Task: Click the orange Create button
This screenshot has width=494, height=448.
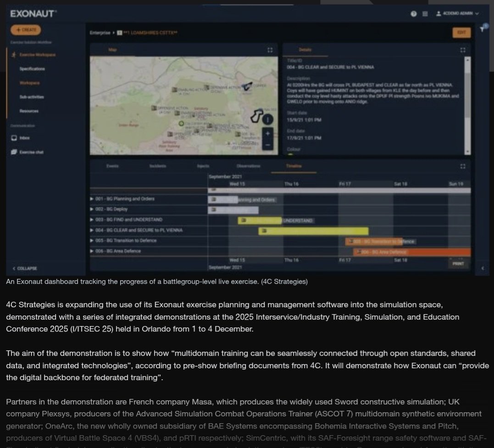Action: [x=26, y=30]
